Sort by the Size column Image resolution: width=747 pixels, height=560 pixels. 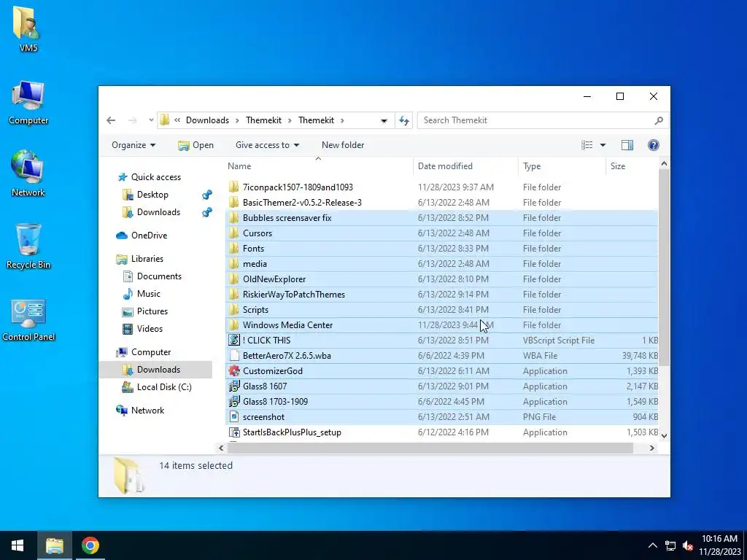(632, 166)
